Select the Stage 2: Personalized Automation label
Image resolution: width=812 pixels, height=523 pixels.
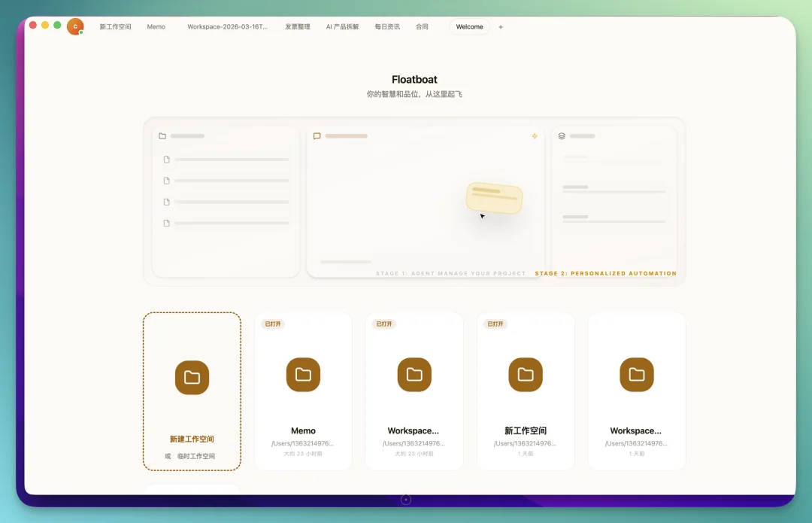click(x=605, y=274)
